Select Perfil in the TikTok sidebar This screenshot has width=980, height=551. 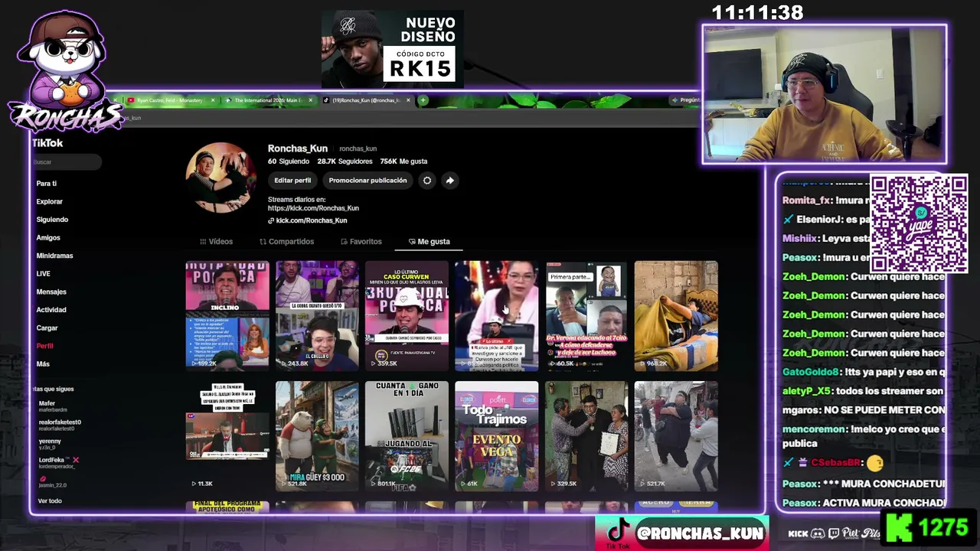click(x=44, y=346)
